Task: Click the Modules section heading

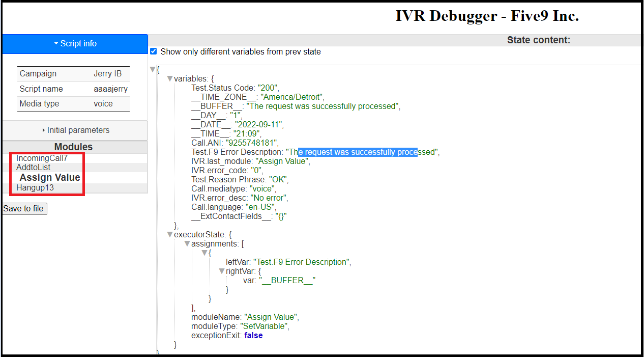Action: (74, 147)
